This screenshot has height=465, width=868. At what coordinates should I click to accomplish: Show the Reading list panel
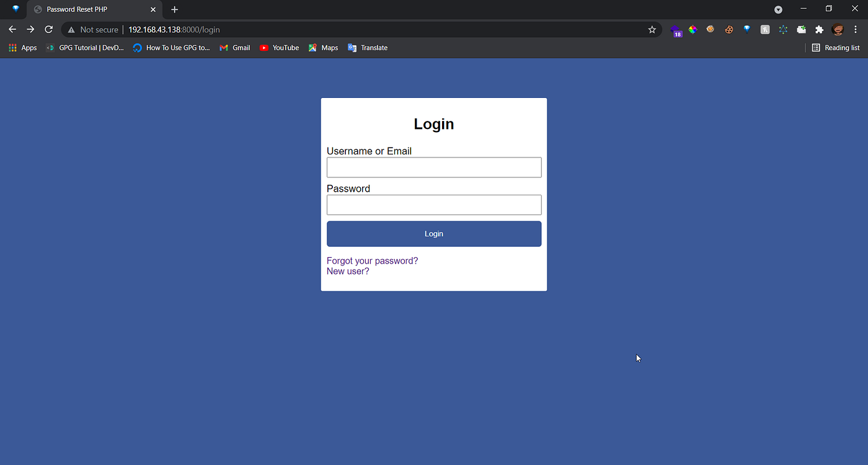(836, 47)
